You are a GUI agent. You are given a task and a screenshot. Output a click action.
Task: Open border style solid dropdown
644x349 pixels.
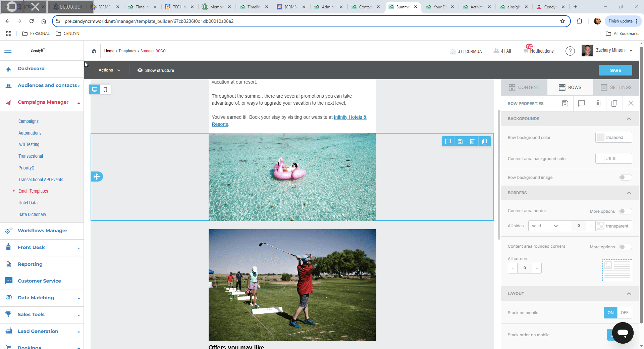(x=545, y=226)
